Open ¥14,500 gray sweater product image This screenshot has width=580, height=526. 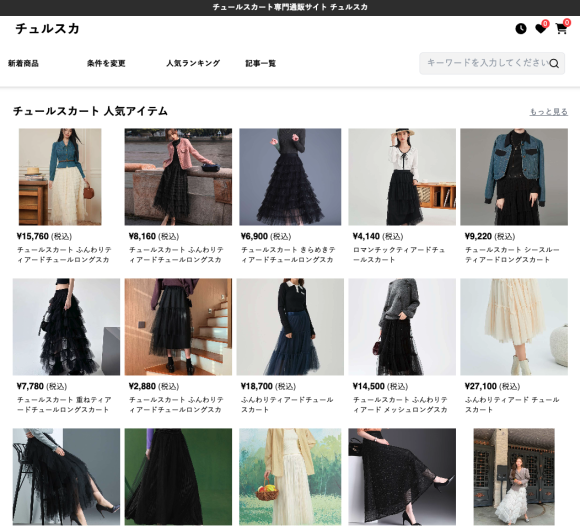coord(402,327)
